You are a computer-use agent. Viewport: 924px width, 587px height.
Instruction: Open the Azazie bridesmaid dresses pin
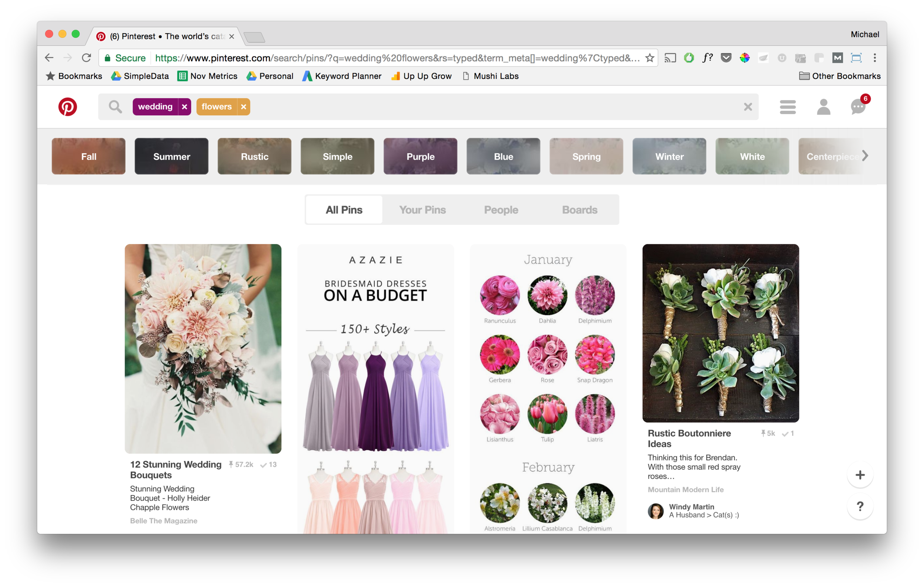point(376,389)
